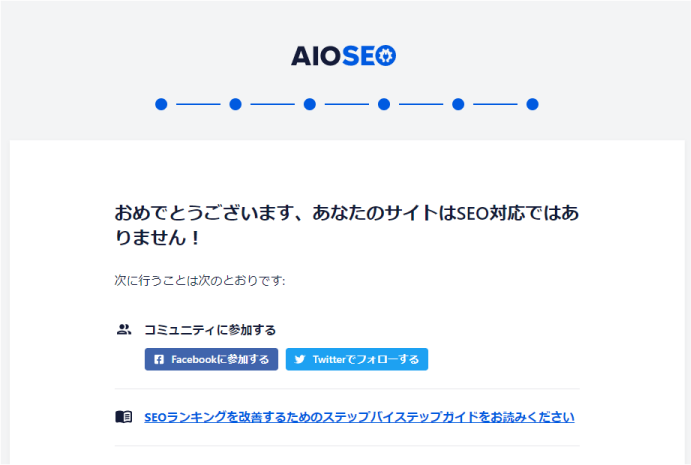Click the コミュニティに参加する heading text

click(x=210, y=330)
